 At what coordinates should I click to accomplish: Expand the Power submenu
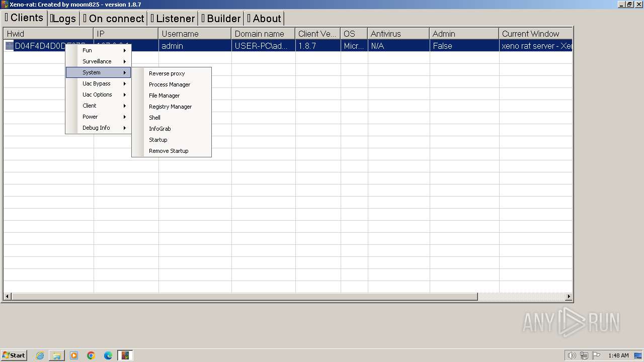[98, 117]
